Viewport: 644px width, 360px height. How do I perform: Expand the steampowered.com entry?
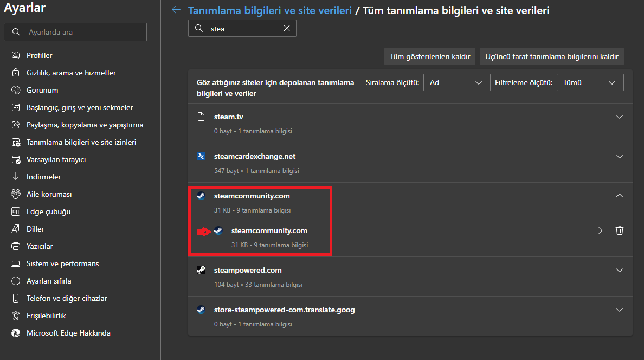[620, 270]
